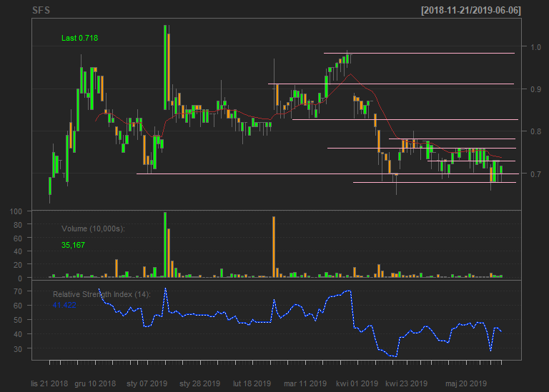Click the 0.9 price axis label
Image resolution: width=549 pixels, height=392 pixels.
pyautogui.click(x=535, y=89)
